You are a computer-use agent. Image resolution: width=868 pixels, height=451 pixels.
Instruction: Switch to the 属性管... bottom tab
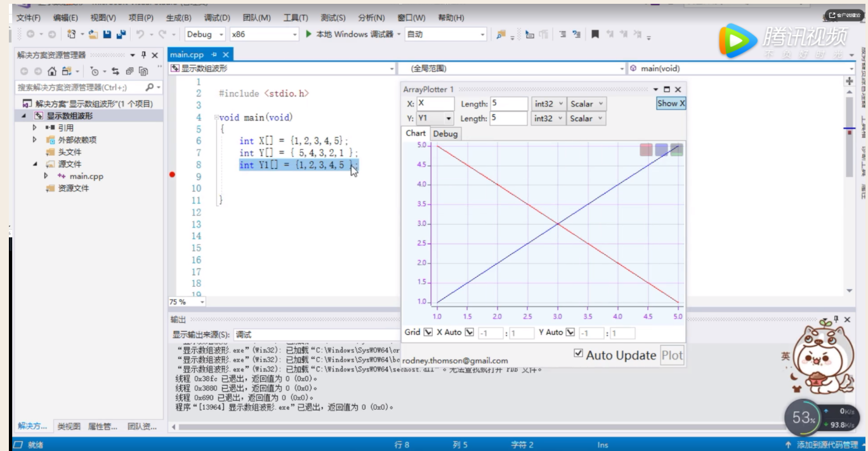point(102,426)
